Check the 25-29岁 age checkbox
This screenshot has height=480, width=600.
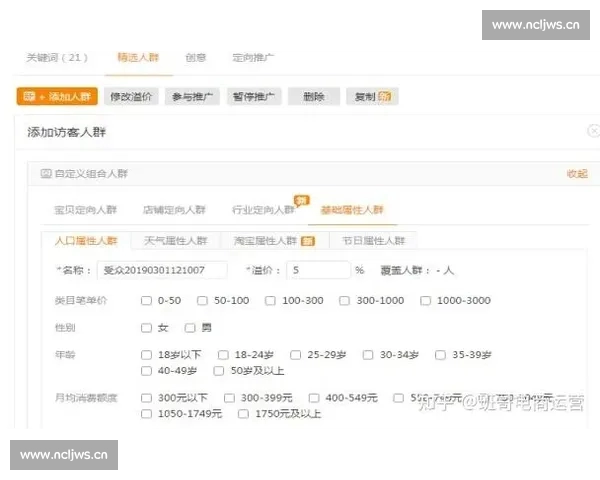(x=295, y=355)
